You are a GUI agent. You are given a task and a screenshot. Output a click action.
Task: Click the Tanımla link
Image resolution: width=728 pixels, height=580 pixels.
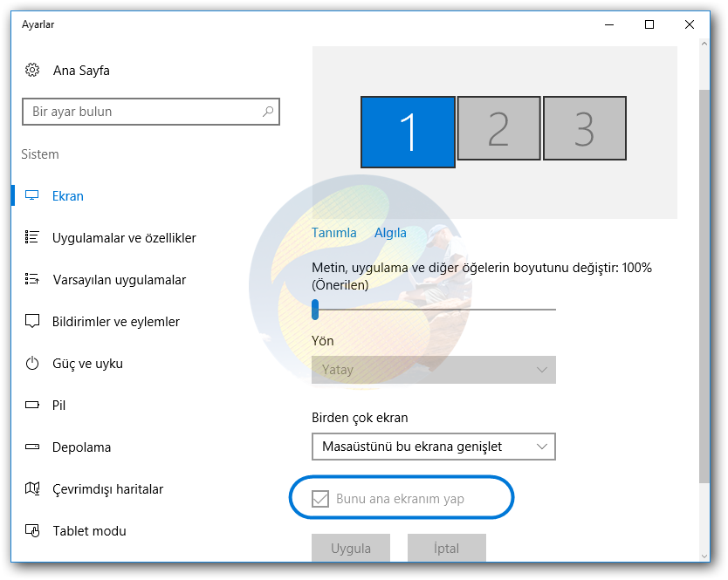(334, 233)
